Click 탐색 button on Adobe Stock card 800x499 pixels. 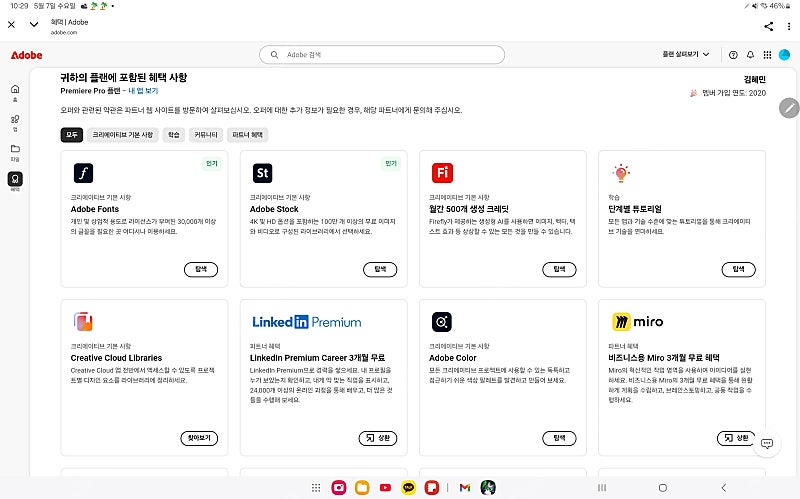click(380, 269)
